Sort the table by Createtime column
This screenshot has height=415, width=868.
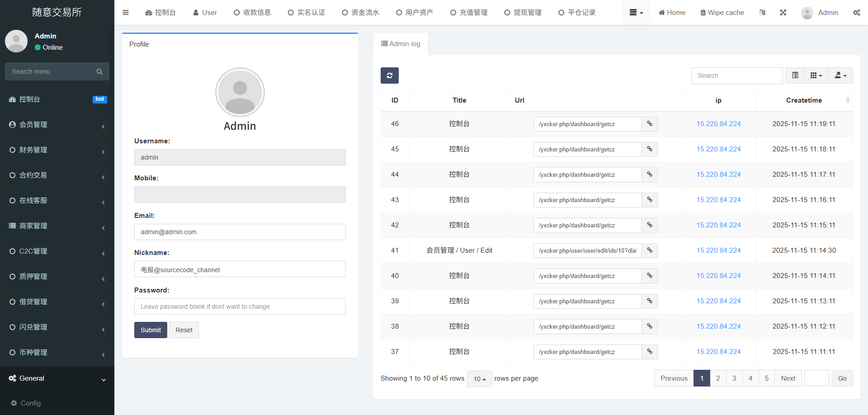(804, 100)
